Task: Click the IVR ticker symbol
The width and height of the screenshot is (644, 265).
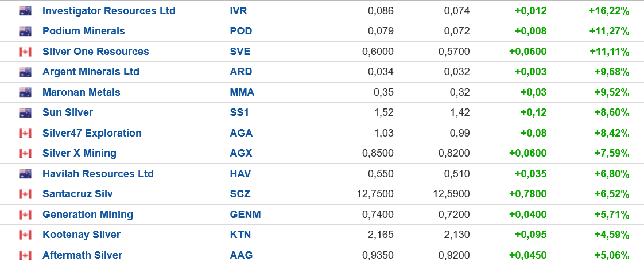Action: (238, 11)
